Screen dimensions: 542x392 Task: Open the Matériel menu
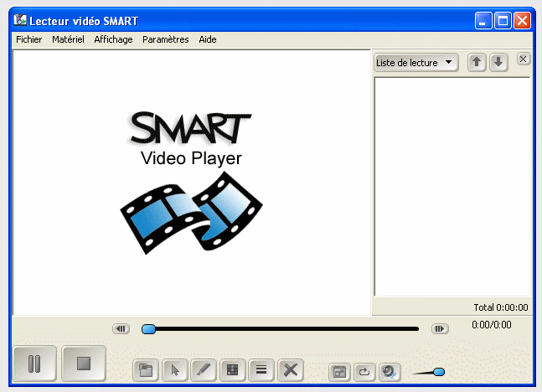click(x=68, y=39)
